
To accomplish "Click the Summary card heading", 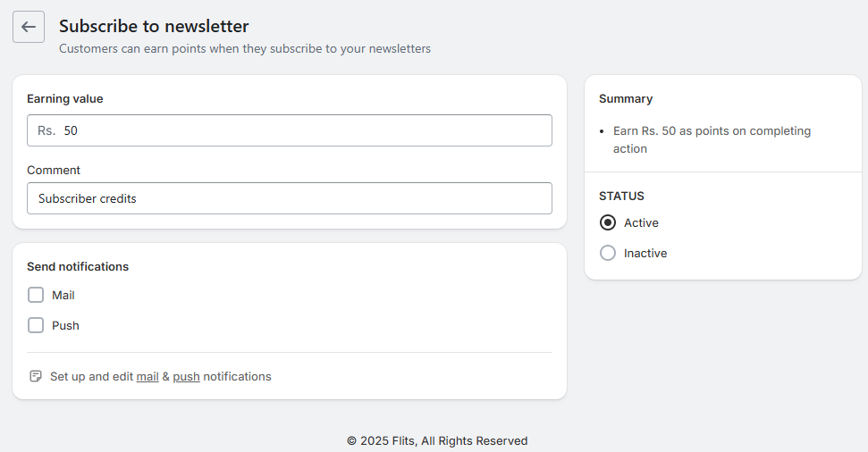I will tap(626, 98).
